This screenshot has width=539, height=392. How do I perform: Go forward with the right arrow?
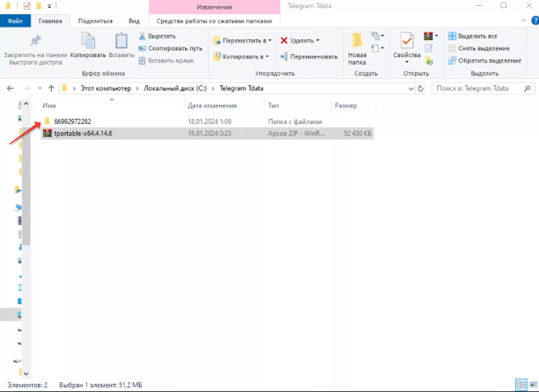(27, 88)
